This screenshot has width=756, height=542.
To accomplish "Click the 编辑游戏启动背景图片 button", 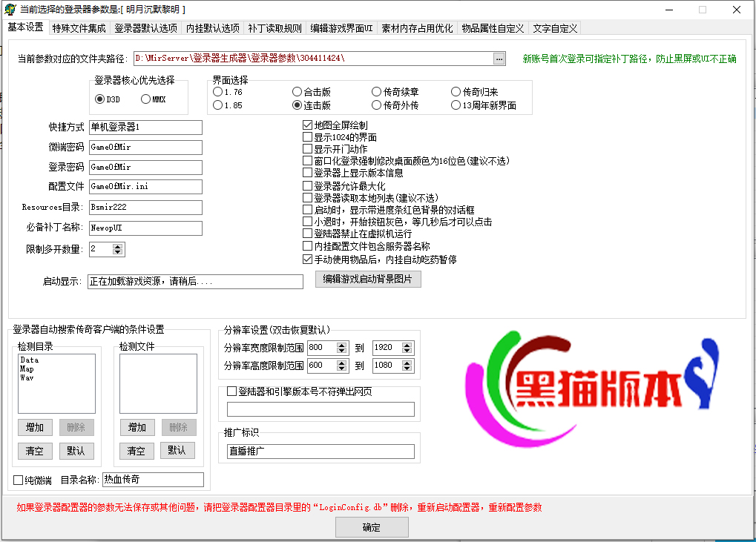I will click(368, 279).
